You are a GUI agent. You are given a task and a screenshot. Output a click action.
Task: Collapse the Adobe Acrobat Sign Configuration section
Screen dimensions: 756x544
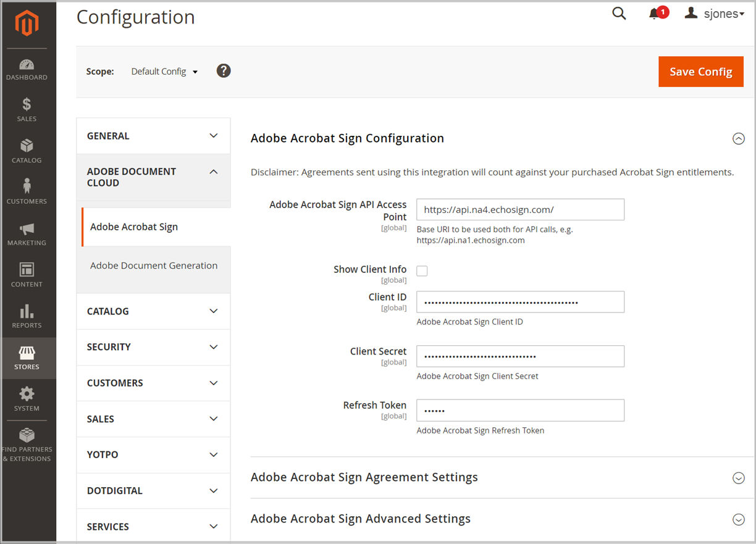(738, 139)
